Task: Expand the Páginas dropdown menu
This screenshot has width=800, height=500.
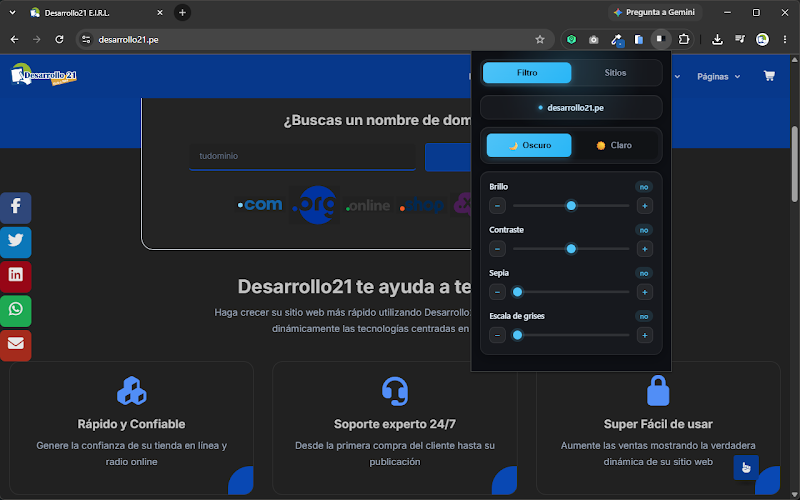Action: 718,77
